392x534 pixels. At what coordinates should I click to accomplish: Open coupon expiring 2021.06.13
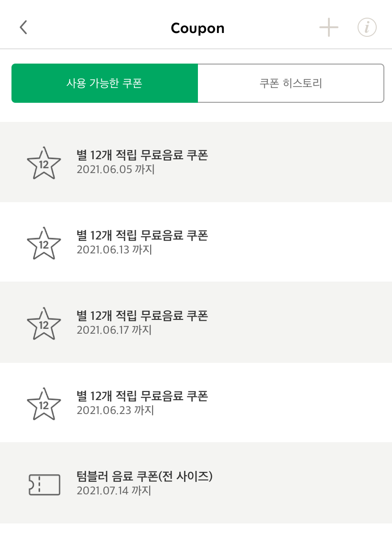(196, 242)
